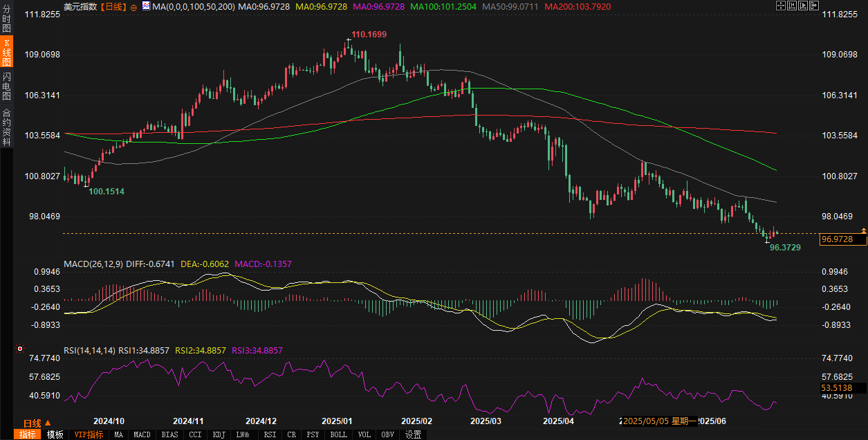Click the DIFF:-0.6741 value
This screenshot has width=868, height=440.
pyautogui.click(x=151, y=264)
